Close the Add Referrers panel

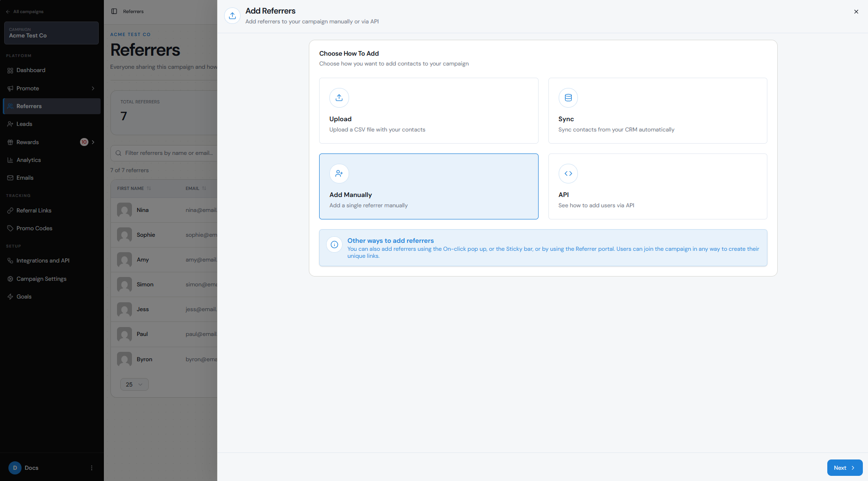coord(856,12)
